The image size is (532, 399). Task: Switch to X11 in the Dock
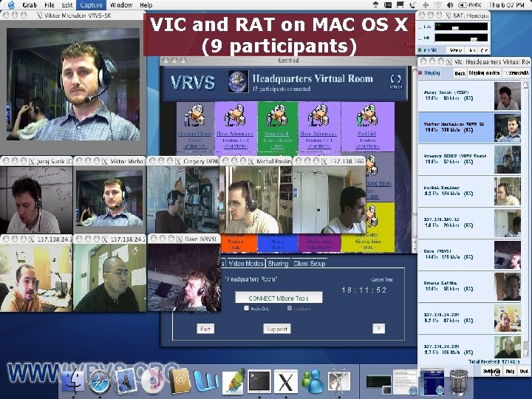coord(286,382)
